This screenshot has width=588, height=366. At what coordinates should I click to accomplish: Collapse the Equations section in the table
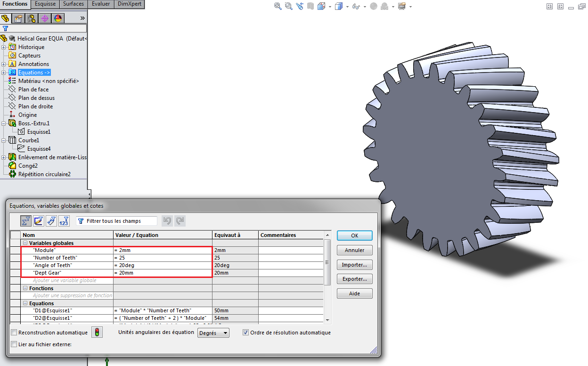25,303
